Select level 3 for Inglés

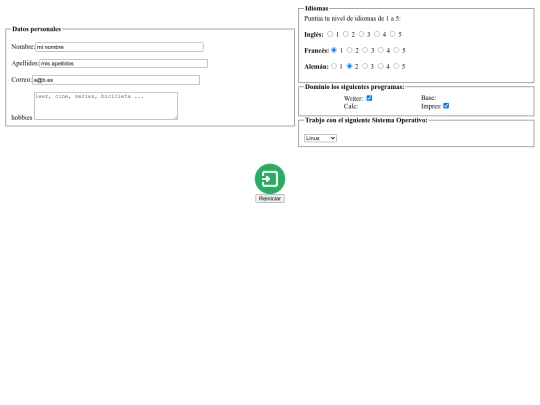tap(361, 34)
